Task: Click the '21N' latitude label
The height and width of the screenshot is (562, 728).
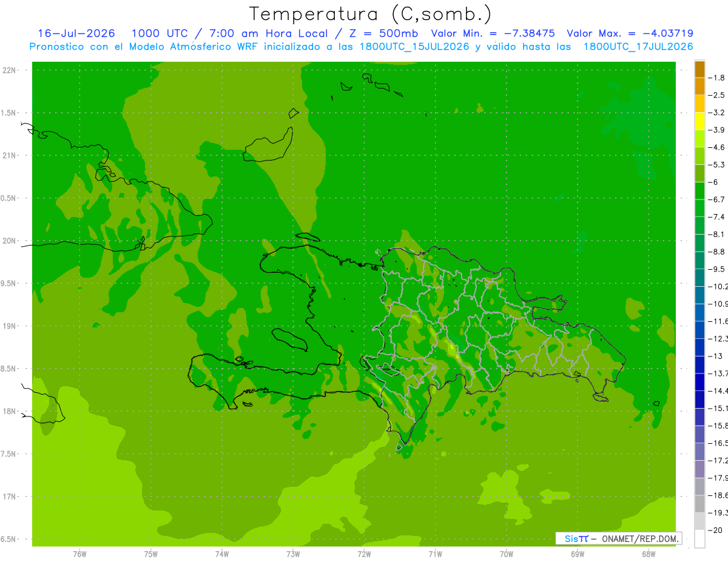Action: click(x=9, y=155)
